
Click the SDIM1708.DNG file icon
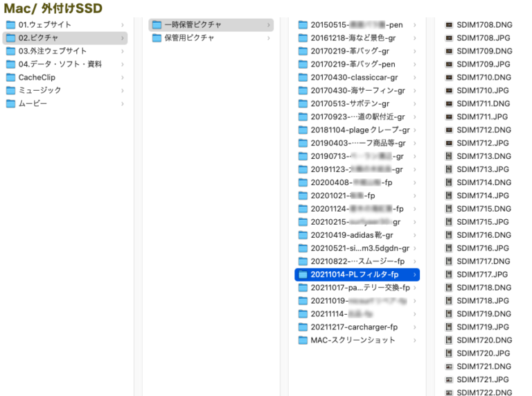pos(449,25)
